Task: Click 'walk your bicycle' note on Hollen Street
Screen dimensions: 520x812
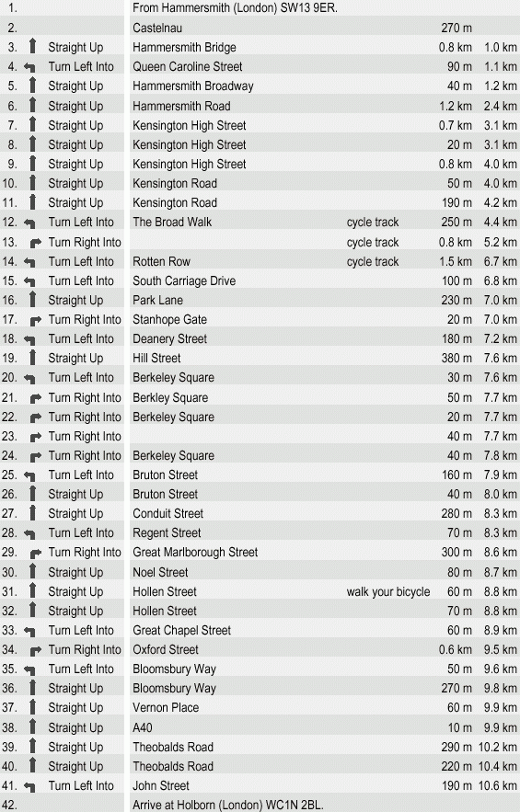Action: [x=388, y=592]
